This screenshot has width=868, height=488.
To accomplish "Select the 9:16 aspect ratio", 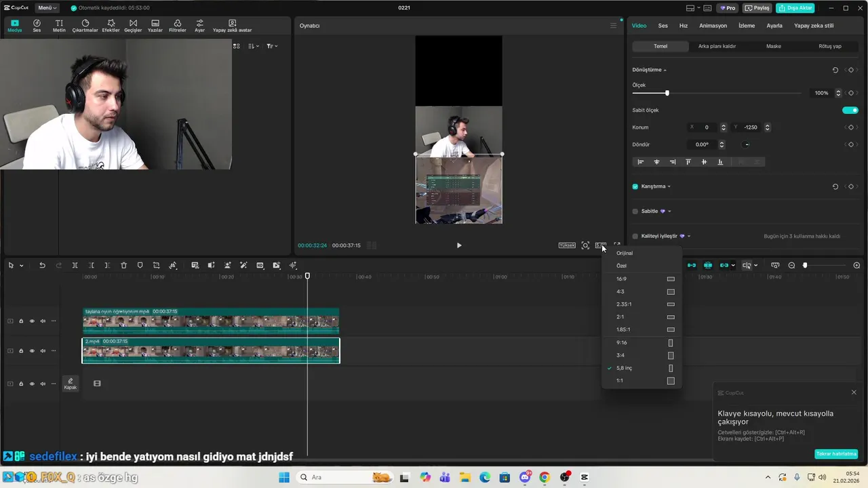I will point(642,342).
